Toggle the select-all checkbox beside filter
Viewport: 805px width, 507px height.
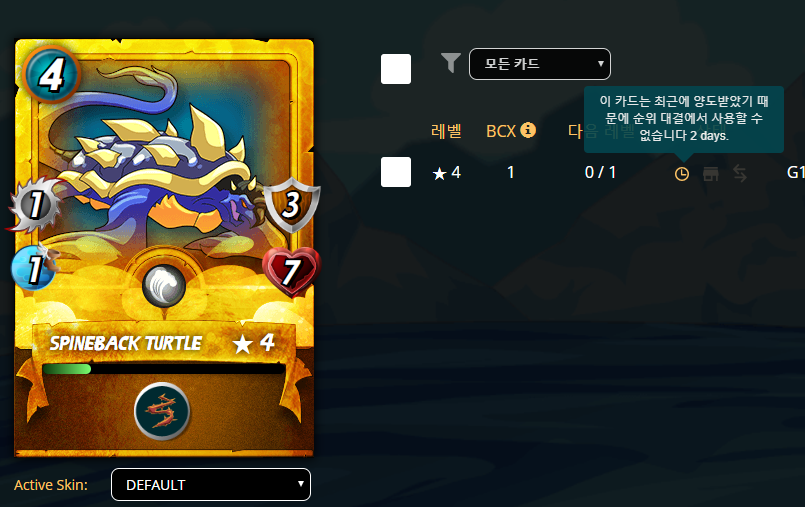(x=396, y=69)
